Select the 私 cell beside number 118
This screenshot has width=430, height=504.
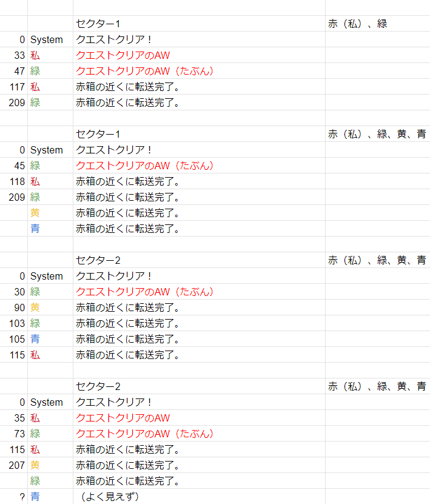[50, 181]
